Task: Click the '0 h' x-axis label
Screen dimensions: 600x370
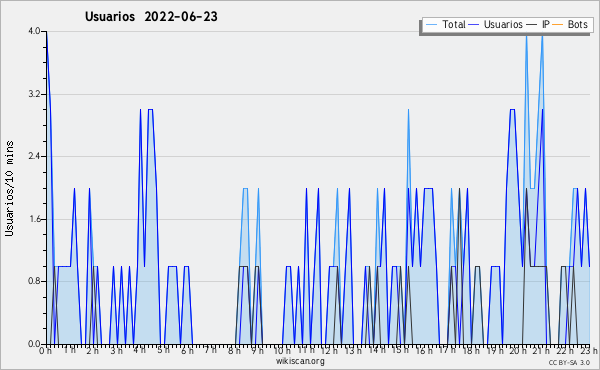Action: 45,350
